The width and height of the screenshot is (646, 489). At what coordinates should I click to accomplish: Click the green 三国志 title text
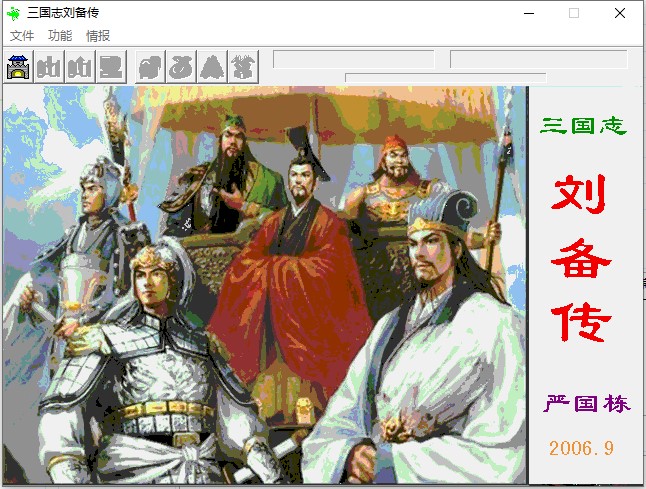click(x=583, y=126)
